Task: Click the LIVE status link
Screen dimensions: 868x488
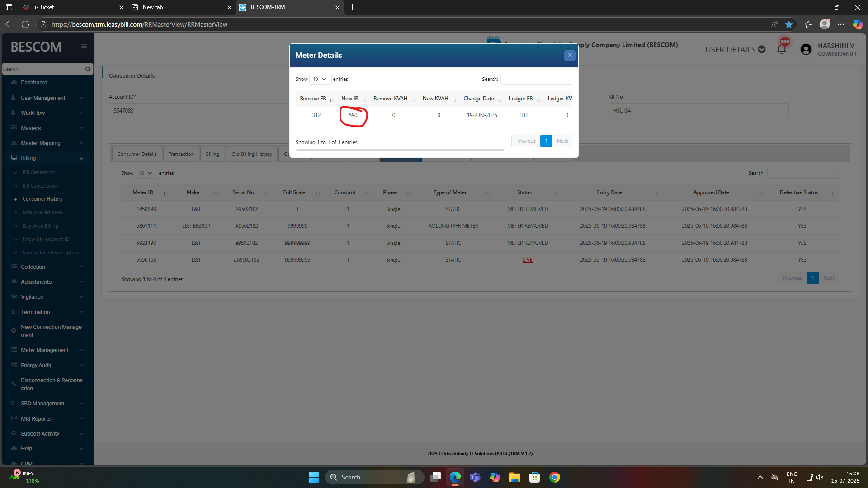Action: click(x=528, y=260)
